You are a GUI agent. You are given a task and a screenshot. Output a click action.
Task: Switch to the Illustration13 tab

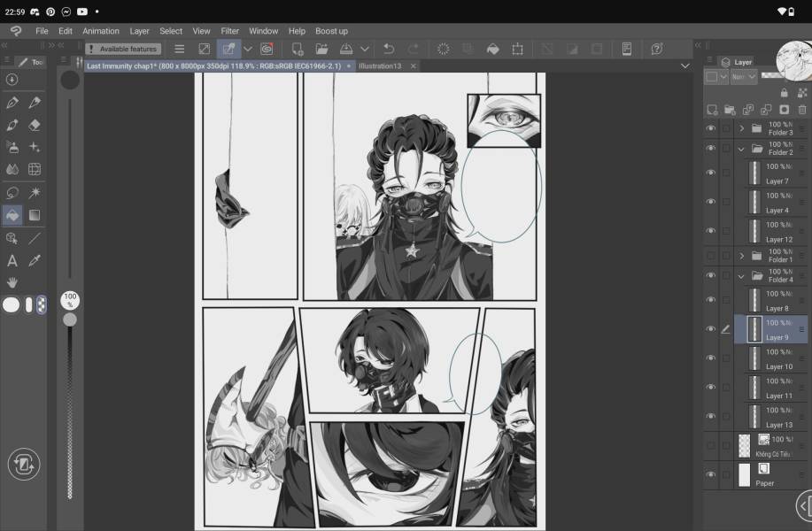tap(380, 65)
